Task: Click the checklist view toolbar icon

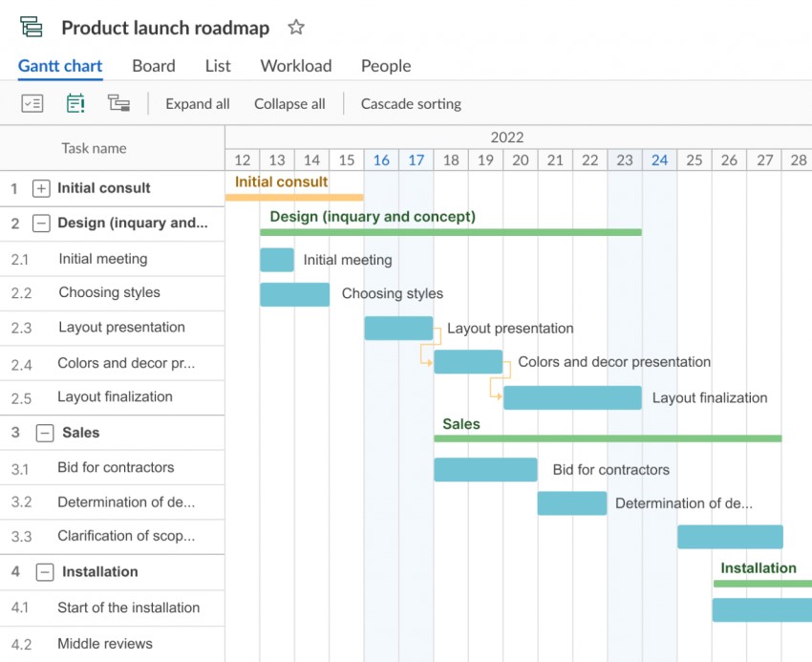Action: pos(32,104)
